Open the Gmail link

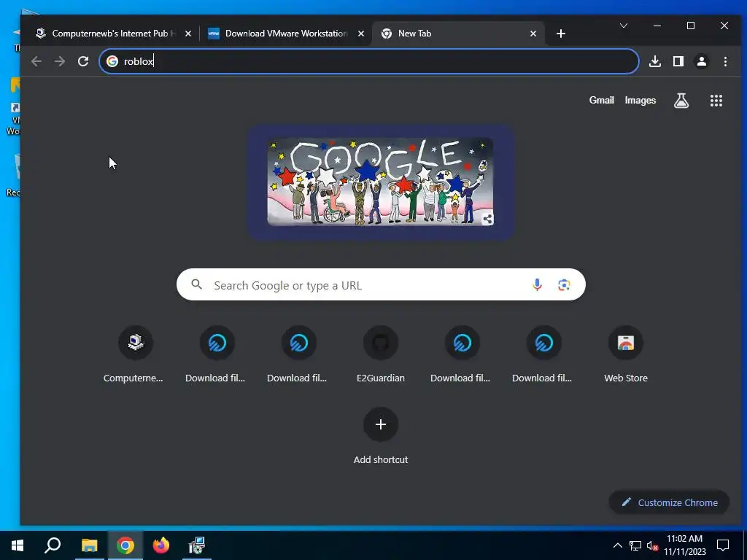601,100
